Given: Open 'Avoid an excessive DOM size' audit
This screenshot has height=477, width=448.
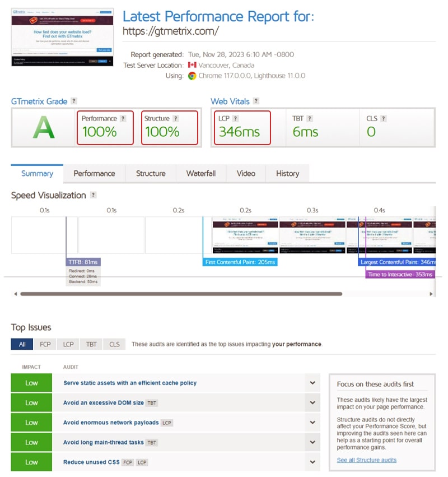Looking at the screenshot, I should pos(104,402).
